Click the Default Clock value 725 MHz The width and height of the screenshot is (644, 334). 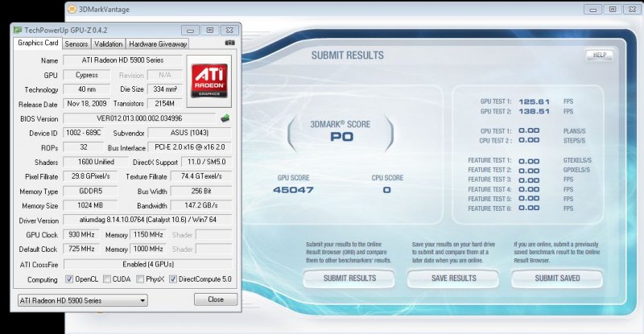[x=81, y=249]
